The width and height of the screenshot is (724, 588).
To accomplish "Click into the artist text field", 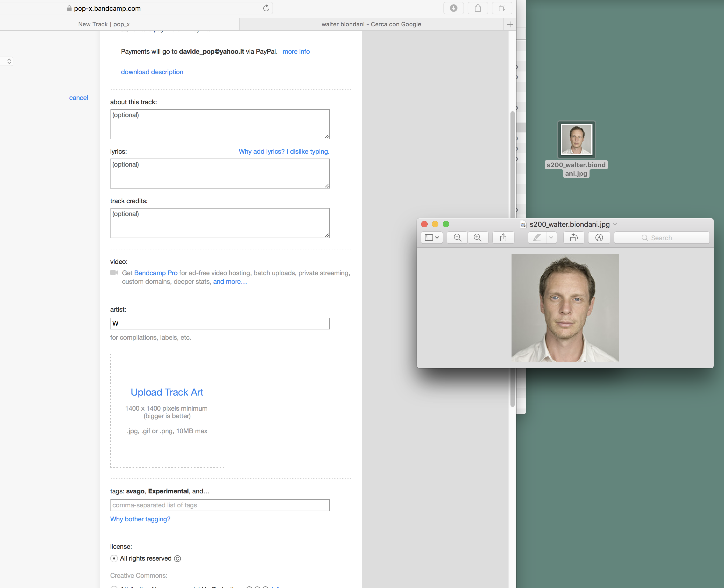I will [220, 324].
